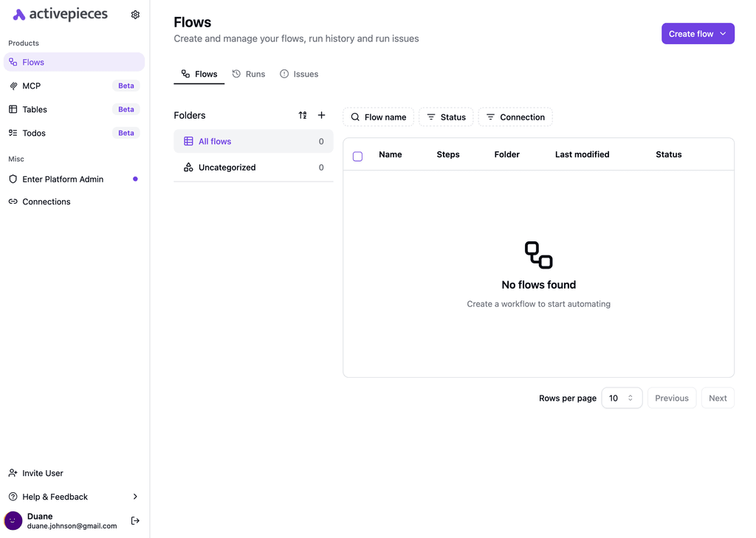Open the Create flow dropdown

coord(698,34)
